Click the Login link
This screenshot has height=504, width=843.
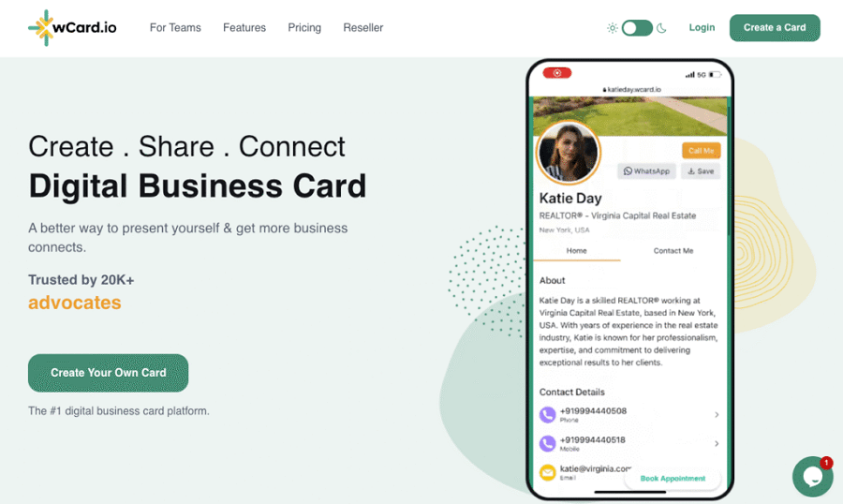coord(702,27)
